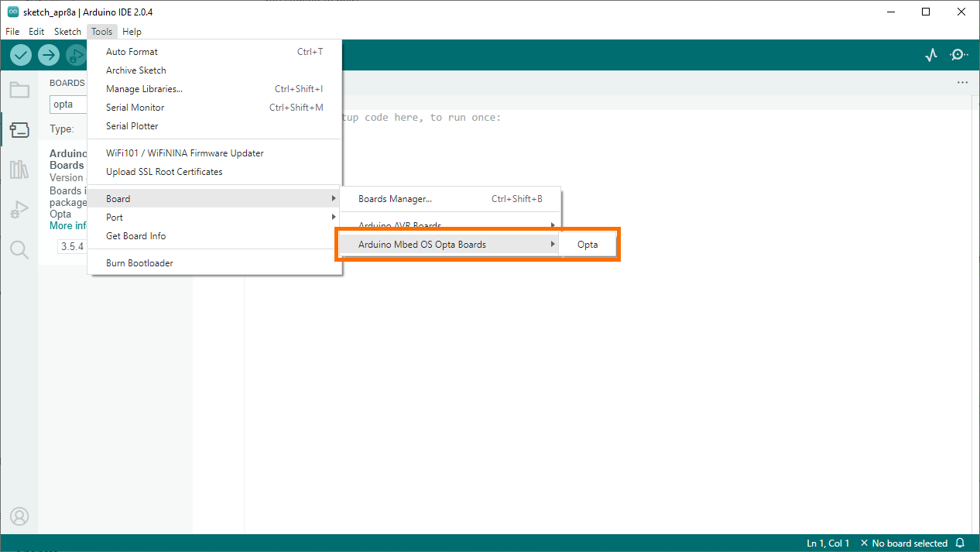Open the editor options ellipsis menu

point(962,82)
